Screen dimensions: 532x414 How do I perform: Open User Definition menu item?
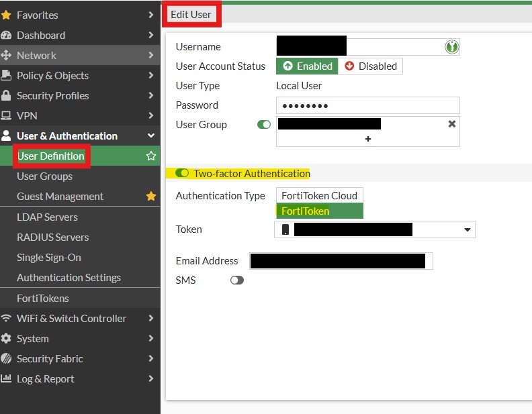point(80,156)
